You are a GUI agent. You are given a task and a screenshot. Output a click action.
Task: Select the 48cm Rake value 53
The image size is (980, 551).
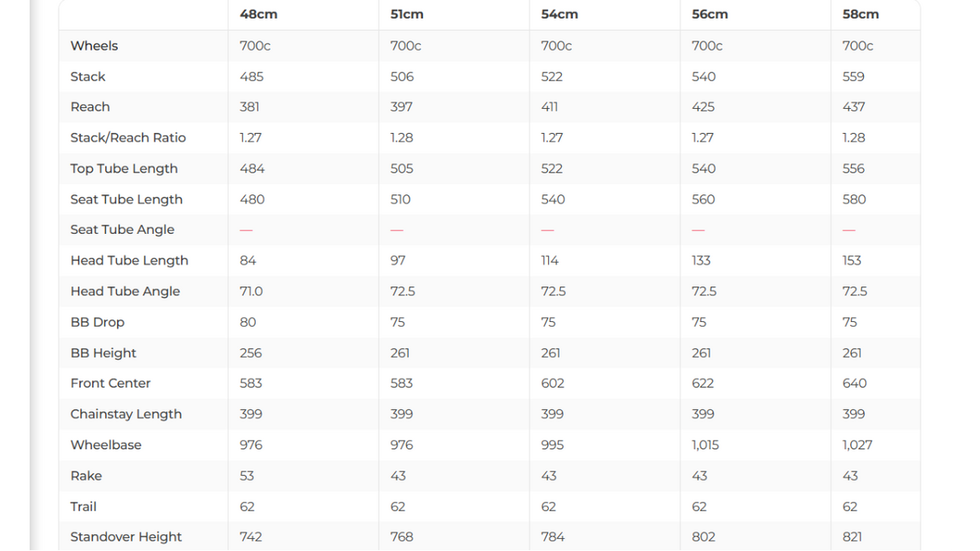[x=247, y=476]
